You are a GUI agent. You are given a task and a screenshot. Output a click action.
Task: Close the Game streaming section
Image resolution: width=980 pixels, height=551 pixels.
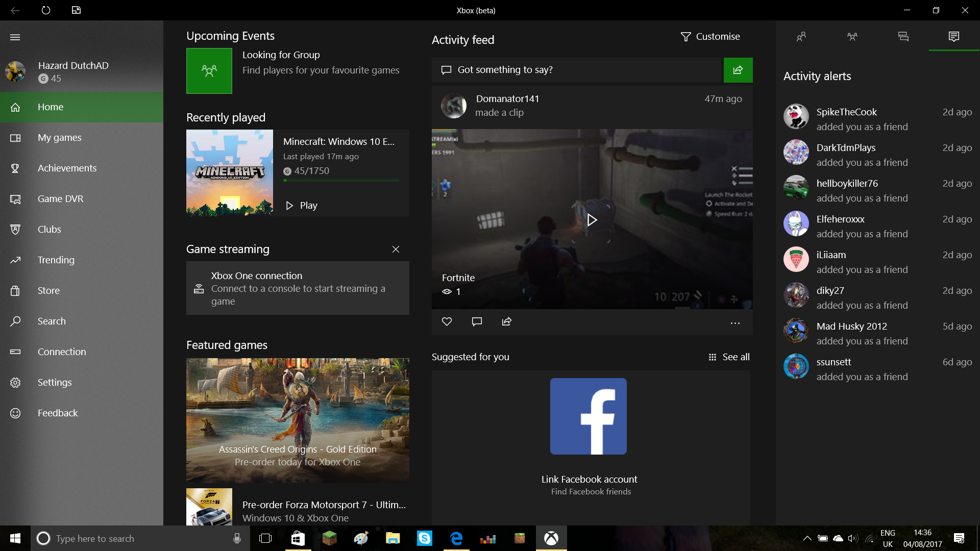click(x=396, y=249)
